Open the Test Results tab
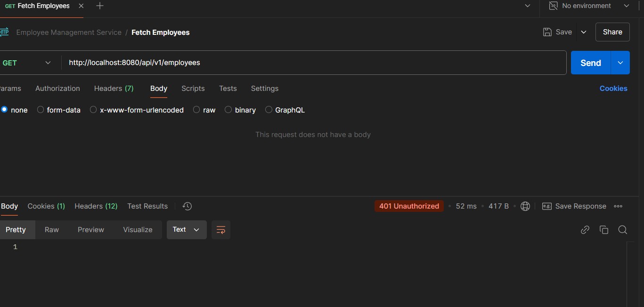Viewport: 644px width, 307px height. tap(147, 206)
